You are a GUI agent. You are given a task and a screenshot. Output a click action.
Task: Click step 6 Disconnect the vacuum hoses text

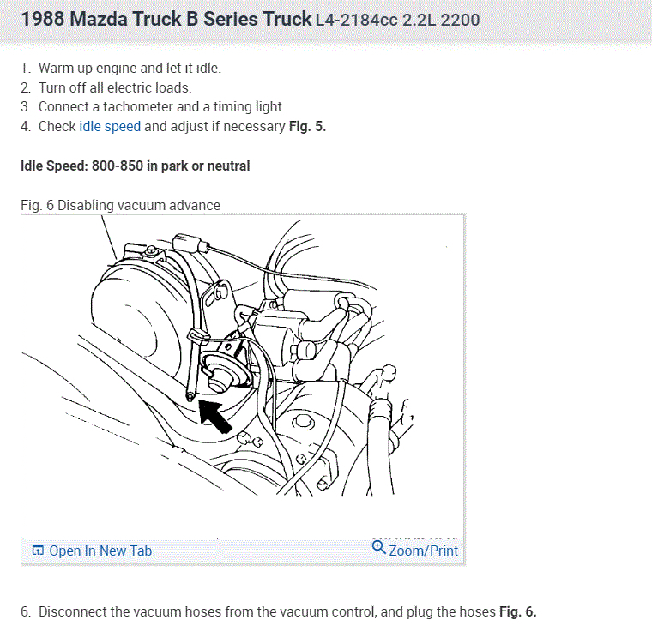tap(267, 611)
